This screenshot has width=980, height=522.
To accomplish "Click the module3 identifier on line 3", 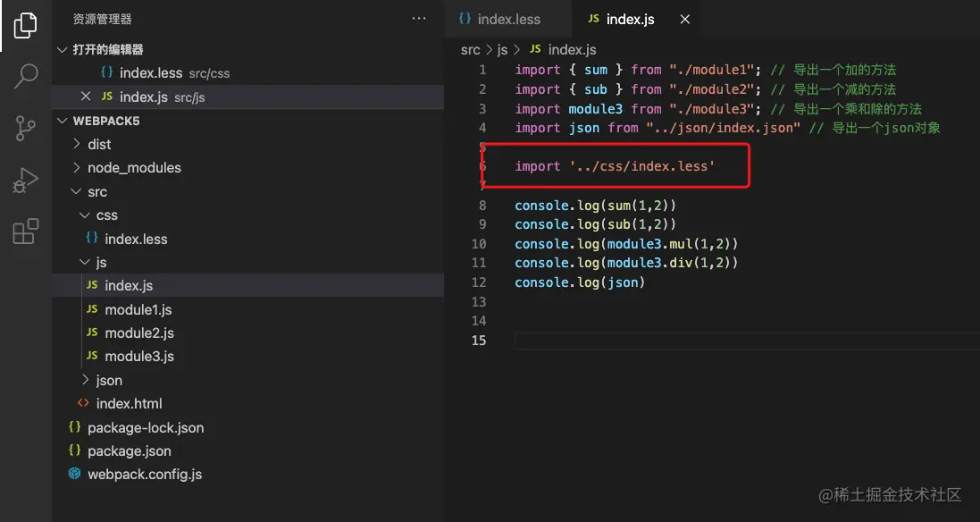I will click(595, 109).
